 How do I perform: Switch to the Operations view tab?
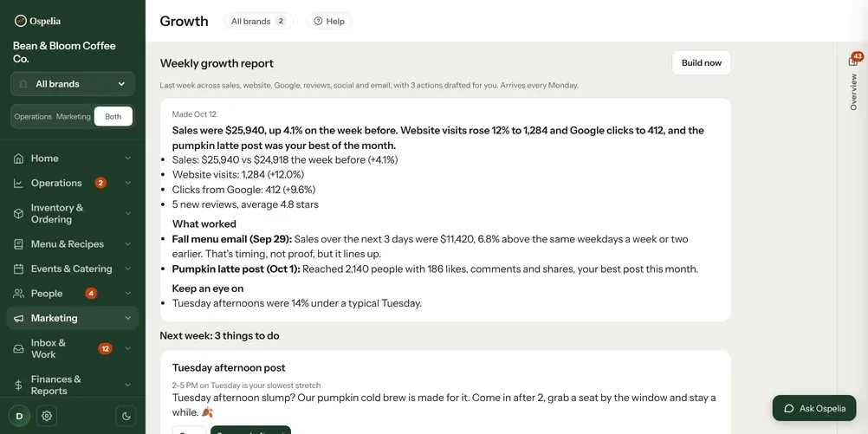33,117
